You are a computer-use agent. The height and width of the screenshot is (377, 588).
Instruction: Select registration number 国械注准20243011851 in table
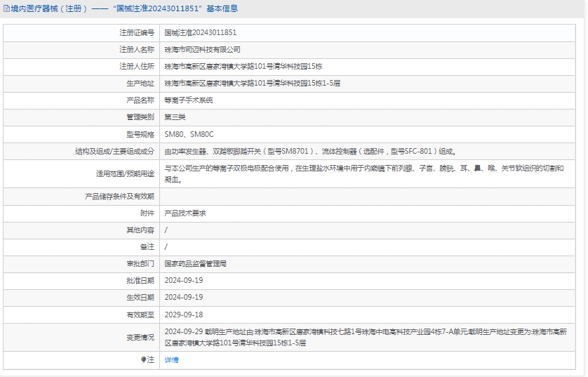pos(200,32)
